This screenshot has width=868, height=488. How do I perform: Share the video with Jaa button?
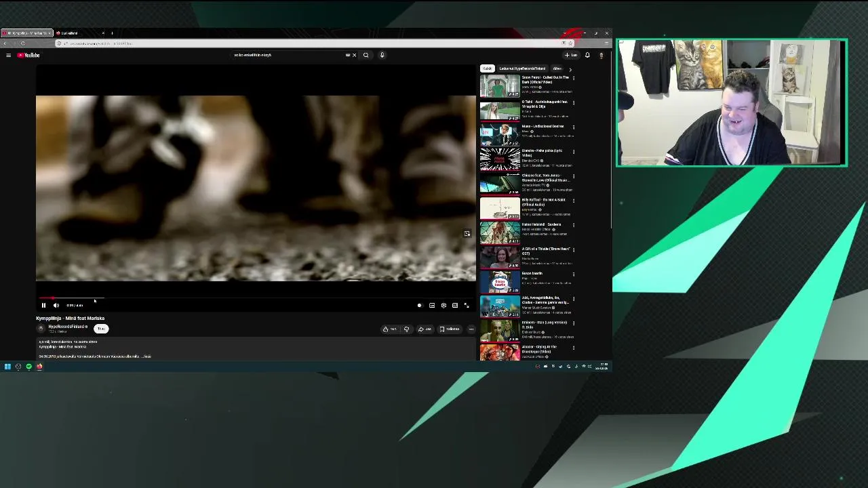click(x=425, y=329)
